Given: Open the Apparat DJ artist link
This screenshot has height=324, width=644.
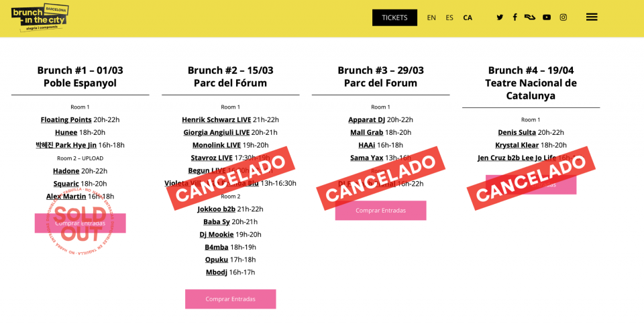Looking at the screenshot, I should [366, 119].
